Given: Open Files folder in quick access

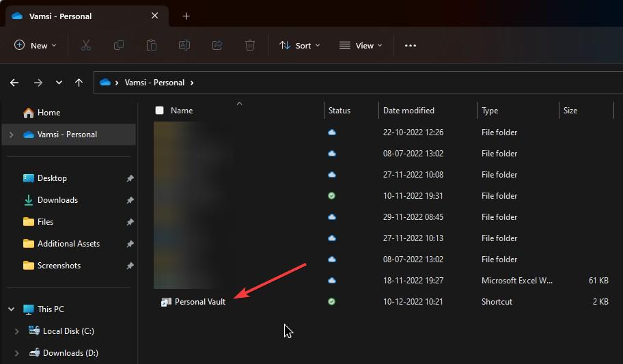Looking at the screenshot, I should click(x=45, y=222).
